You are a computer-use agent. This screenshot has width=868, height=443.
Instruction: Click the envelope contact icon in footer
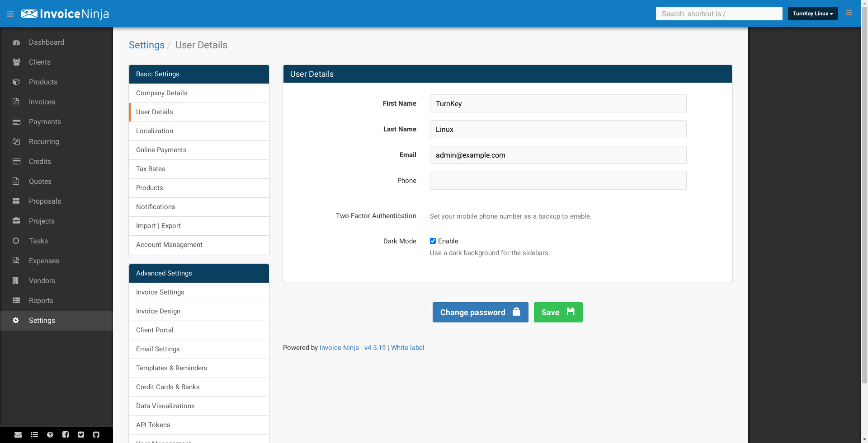click(18, 435)
